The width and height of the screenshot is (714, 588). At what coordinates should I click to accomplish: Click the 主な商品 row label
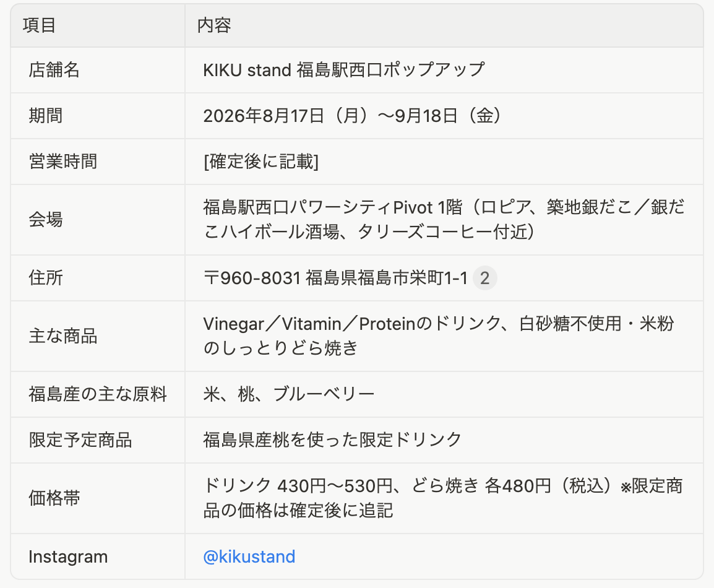(63, 336)
